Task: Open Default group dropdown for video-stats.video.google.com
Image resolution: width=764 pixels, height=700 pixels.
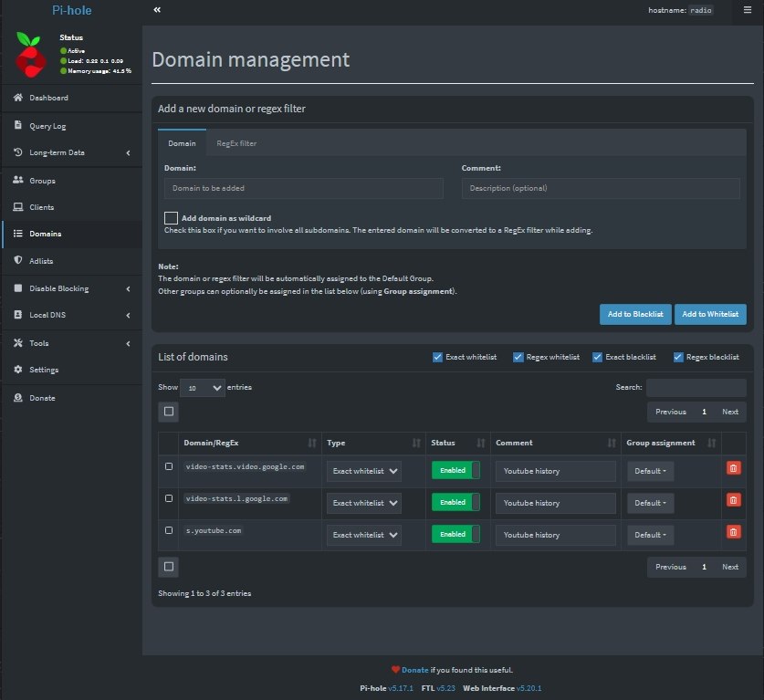Action: pyautogui.click(x=651, y=471)
